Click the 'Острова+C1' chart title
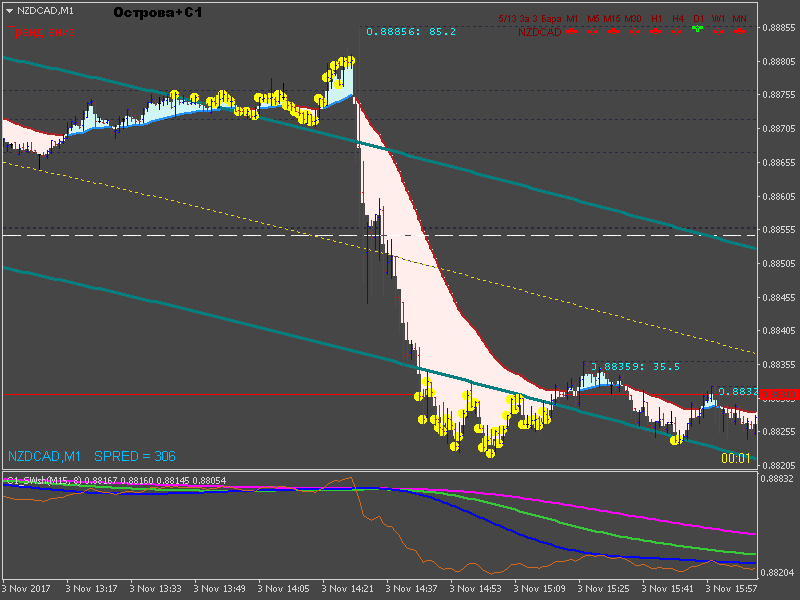800x600 pixels. point(158,12)
